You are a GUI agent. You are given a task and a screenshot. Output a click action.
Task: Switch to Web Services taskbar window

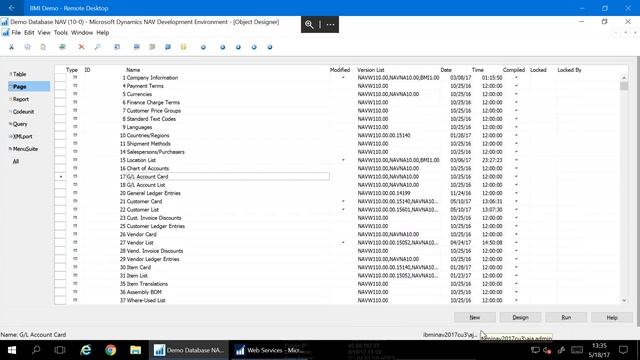click(269, 350)
